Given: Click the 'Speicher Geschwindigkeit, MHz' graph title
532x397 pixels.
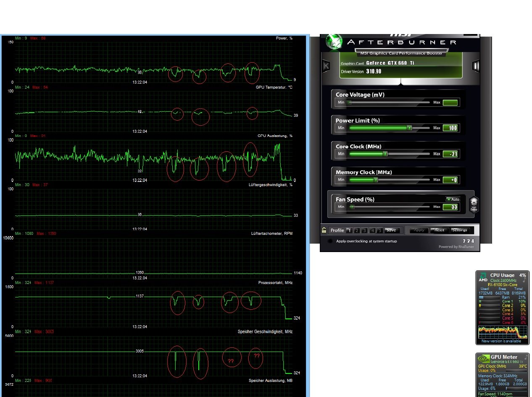Looking at the screenshot, I should click(265, 332).
